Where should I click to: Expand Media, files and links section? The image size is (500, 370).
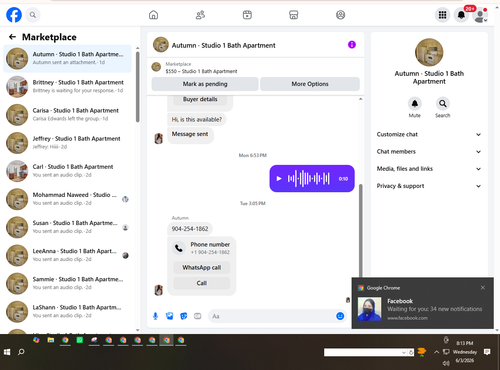tap(429, 169)
